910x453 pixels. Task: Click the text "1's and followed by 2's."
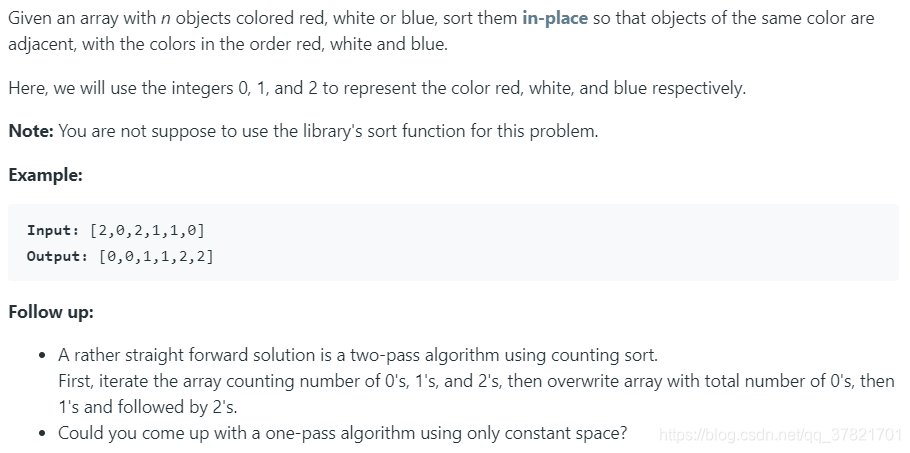148,407
